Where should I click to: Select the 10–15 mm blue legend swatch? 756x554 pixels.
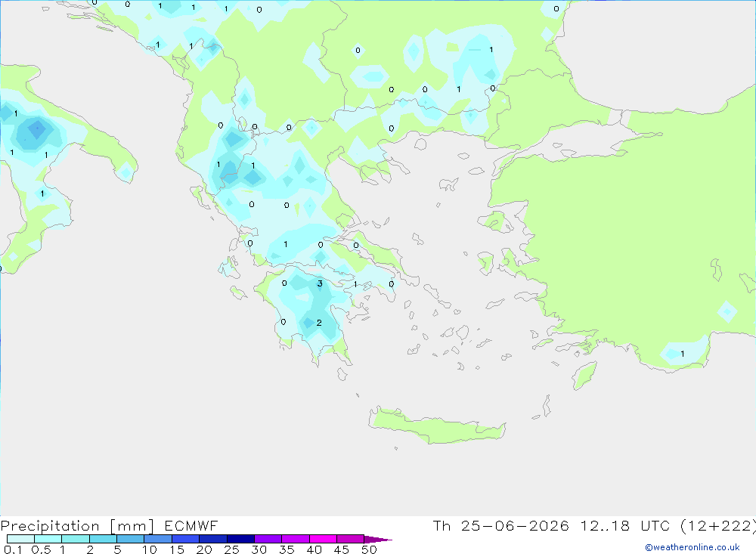click(158, 539)
